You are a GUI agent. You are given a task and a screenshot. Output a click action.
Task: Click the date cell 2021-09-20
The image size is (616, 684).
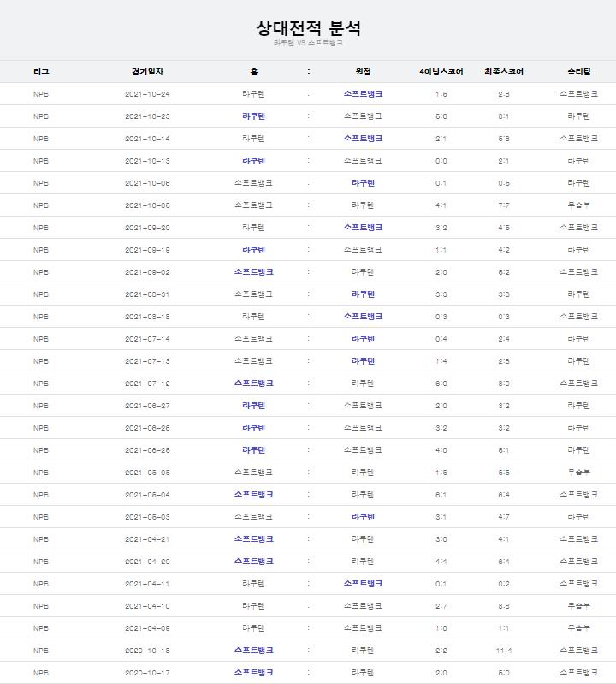point(147,228)
